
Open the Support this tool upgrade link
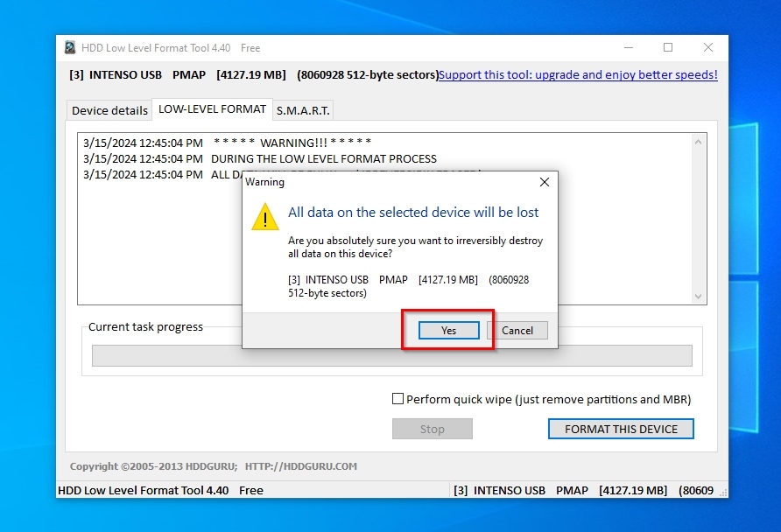tap(578, 74)
